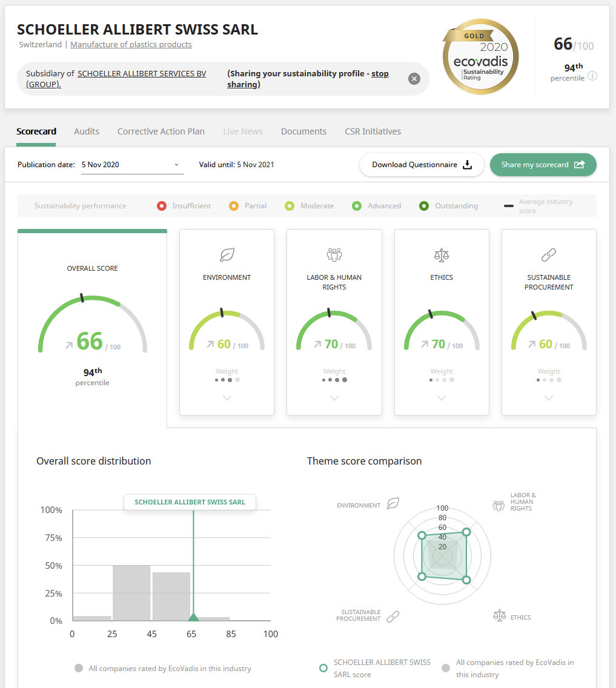Click the dark green Outstanding legend indicator
This screenshot has width=616, height=688.
tap(424, 206)
